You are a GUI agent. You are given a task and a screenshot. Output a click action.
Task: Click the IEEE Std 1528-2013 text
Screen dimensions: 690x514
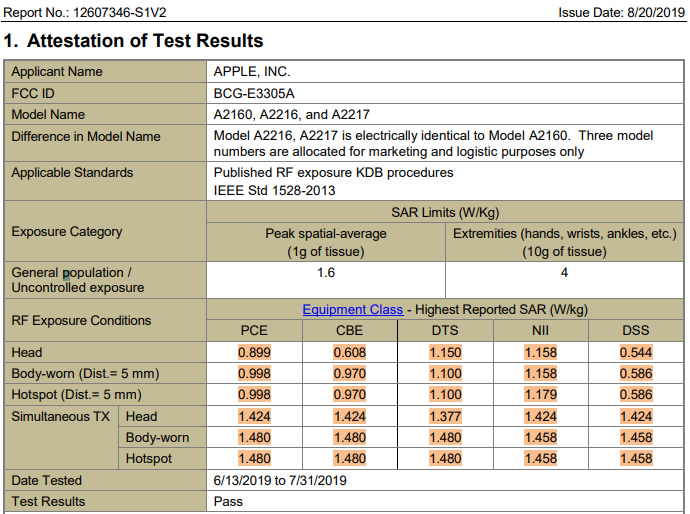coord(274,190)
